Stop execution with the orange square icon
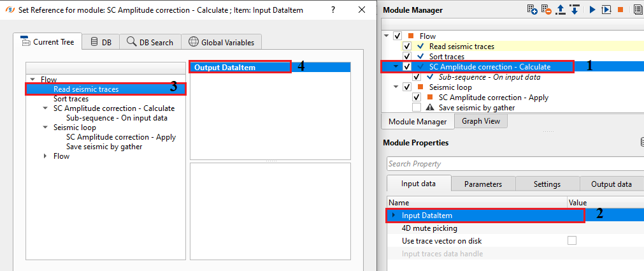The width and height of the screenshot is (644, 271). (620, 10)
